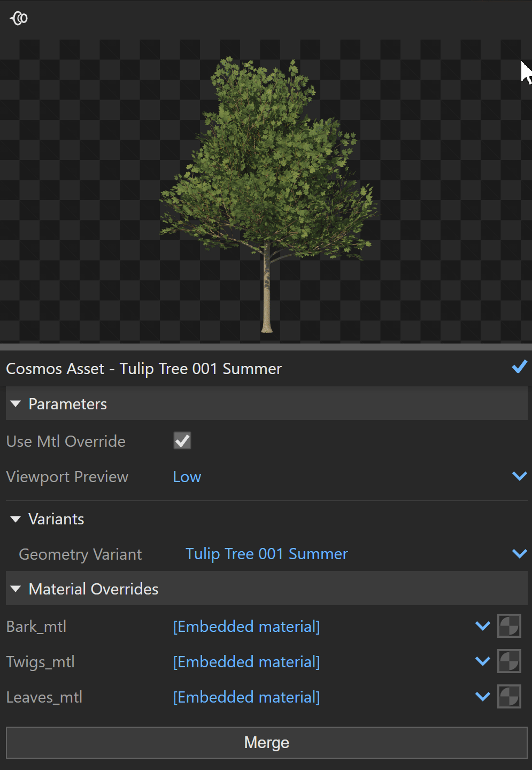
Task: Collapse the Parameters section
Action: click(x=16, y=404)
